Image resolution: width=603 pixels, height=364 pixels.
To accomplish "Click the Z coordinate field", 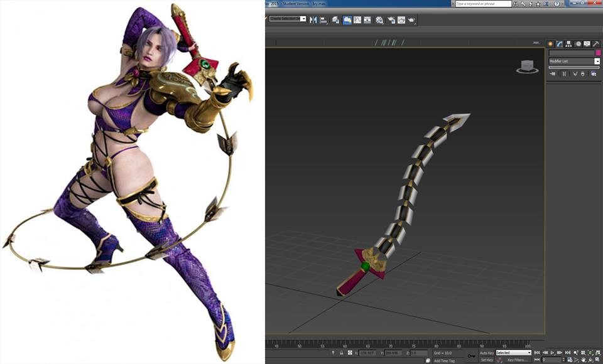I will coord(418,353).
